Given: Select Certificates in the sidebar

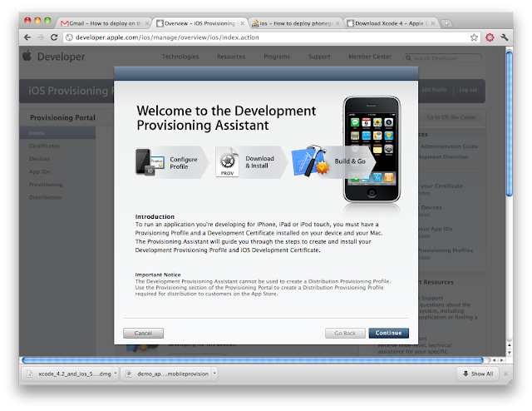Looking at the screenshot, I should 44,146.
